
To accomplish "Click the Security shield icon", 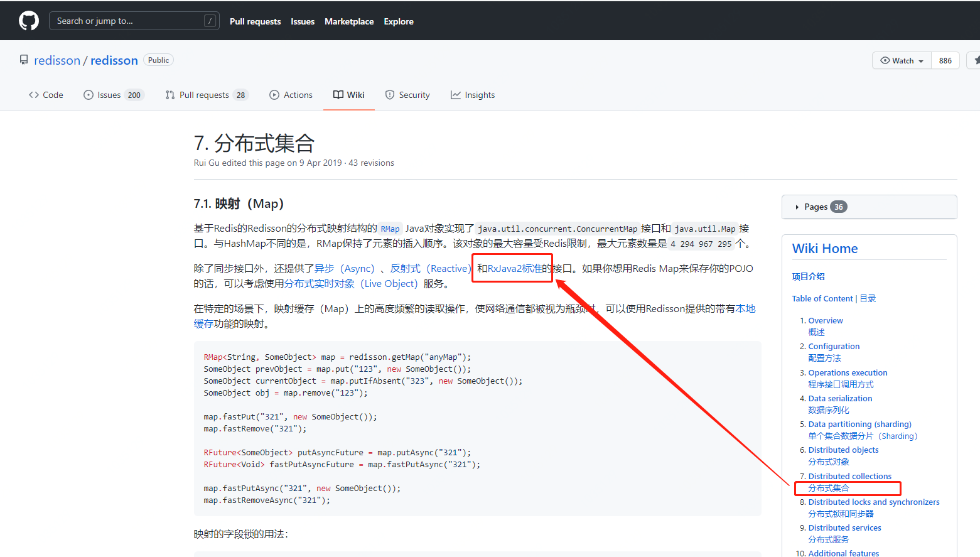I will (389, 94).
